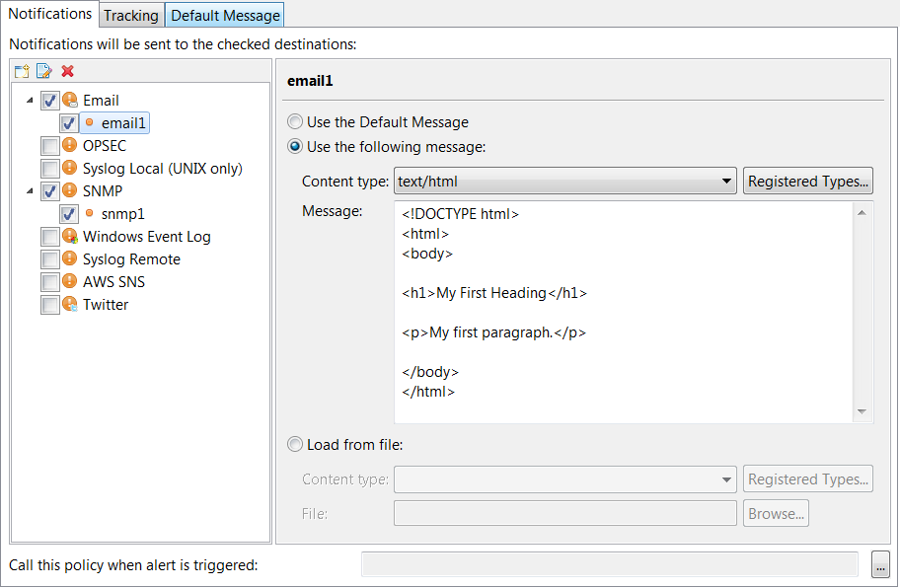
Task: Enable the AWS SNS checkbox
Action: (50, 281)
